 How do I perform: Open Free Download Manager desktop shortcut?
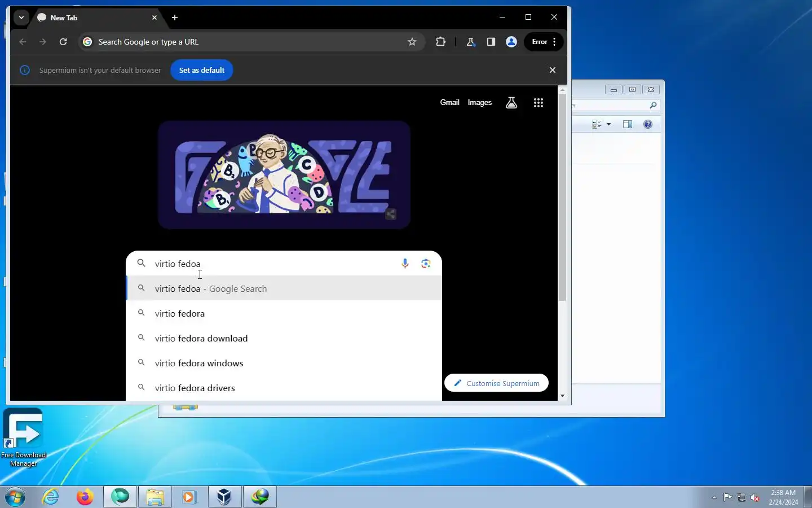[x=23, y=437]
